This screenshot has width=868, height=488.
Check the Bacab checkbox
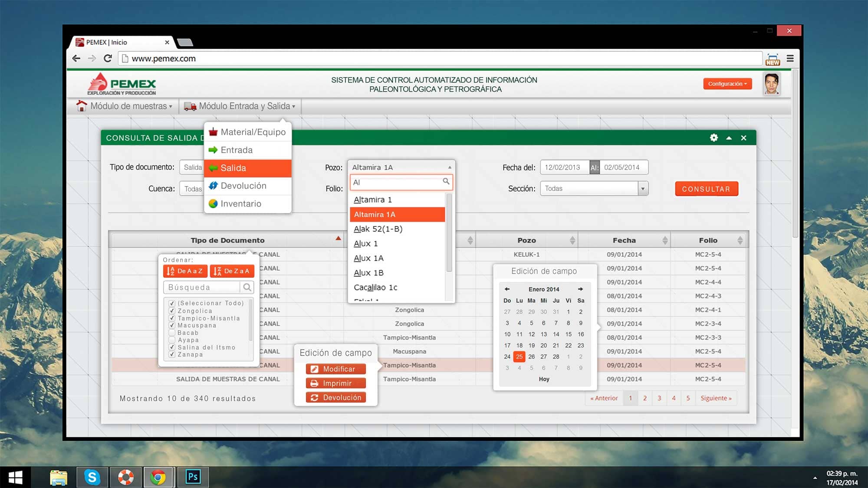(172, 333)
